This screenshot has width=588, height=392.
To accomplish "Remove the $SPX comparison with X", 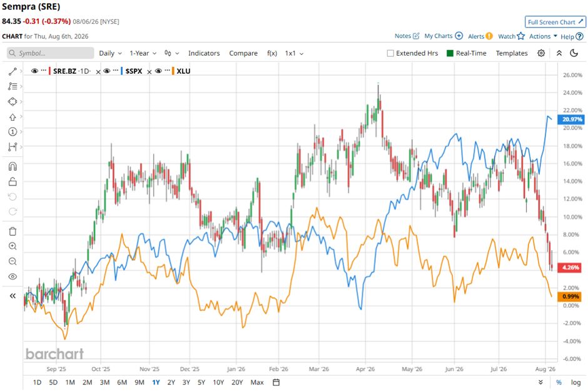I will [x=150, y=71].
